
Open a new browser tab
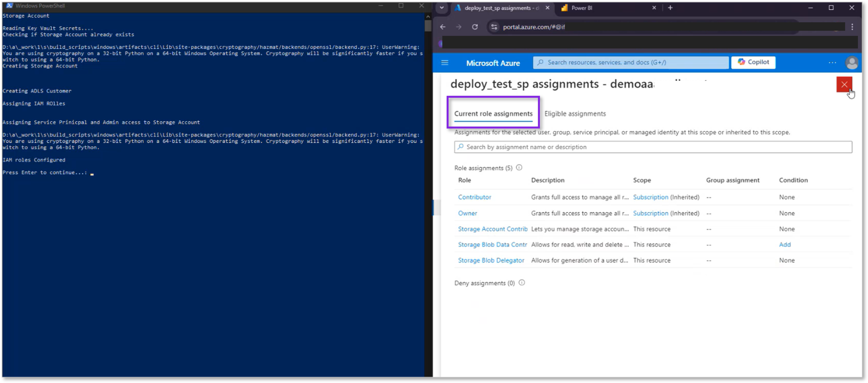(x=670, y=8)
